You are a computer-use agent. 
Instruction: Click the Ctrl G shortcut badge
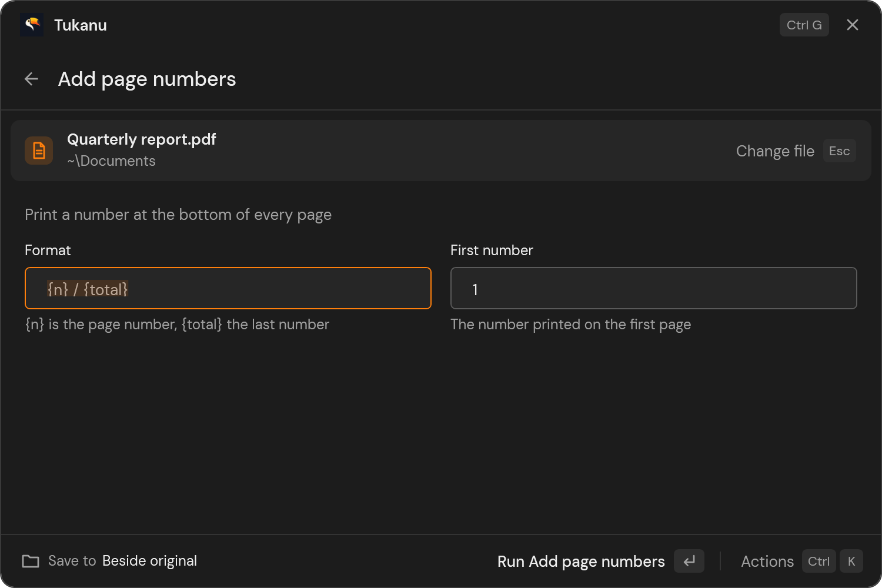[804, 25]
